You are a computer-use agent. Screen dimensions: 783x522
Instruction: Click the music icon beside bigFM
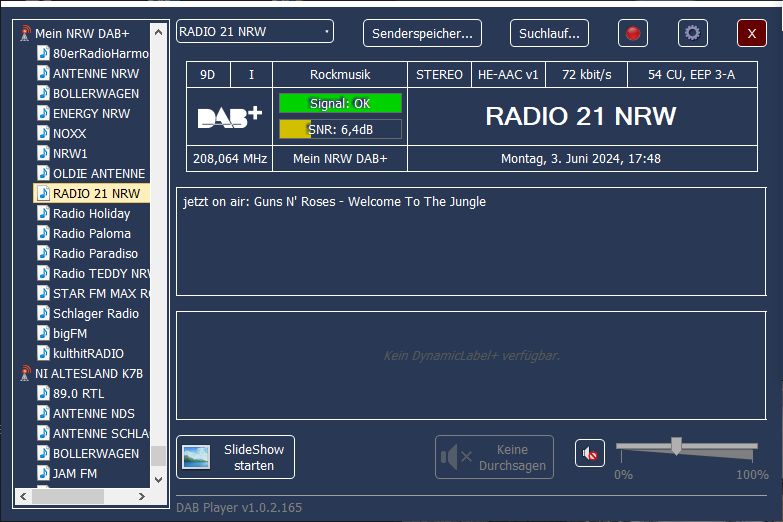43,333
